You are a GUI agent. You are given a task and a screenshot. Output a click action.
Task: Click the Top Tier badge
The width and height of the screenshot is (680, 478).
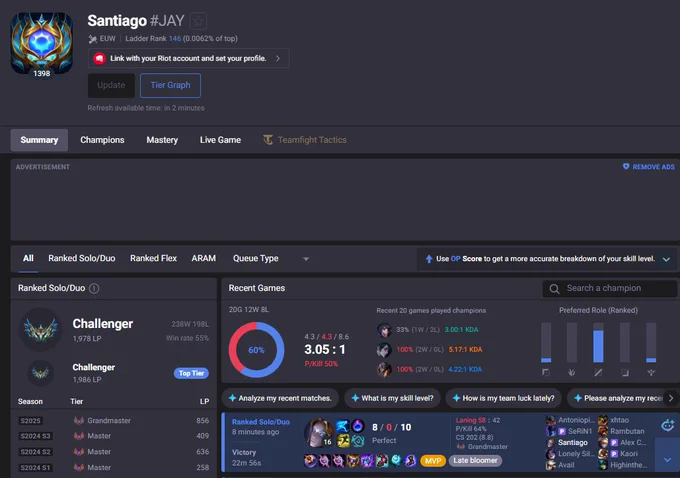(x=191, y=373)
